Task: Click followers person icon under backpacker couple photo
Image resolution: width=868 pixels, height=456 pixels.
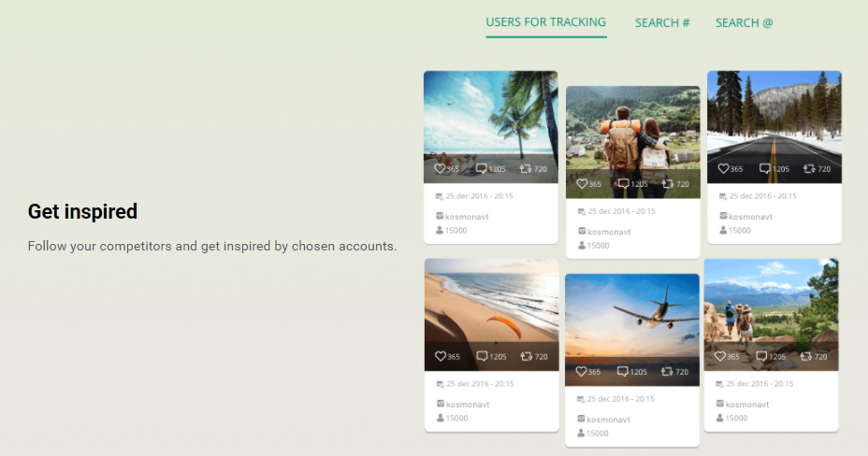Action: pyautogui.click(x=582, y=245)
